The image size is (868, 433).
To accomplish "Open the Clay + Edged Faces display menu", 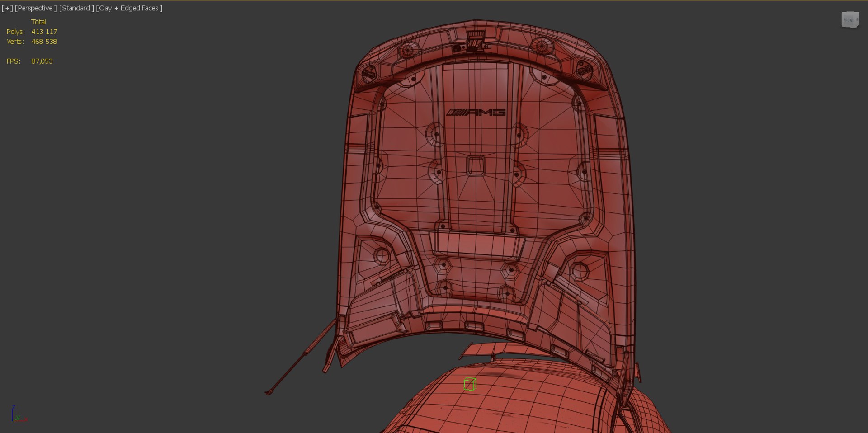I will tap(129, 8).
